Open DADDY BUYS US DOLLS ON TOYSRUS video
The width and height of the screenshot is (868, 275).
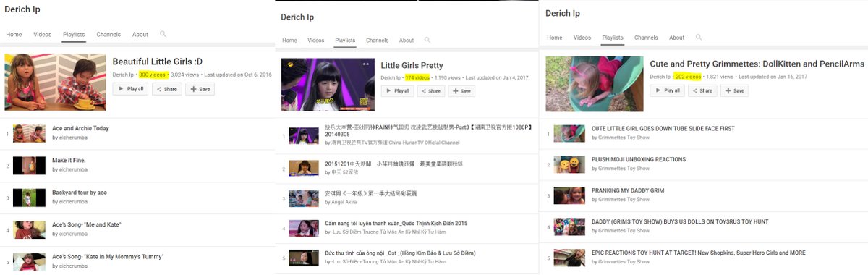tap(680, 221)
